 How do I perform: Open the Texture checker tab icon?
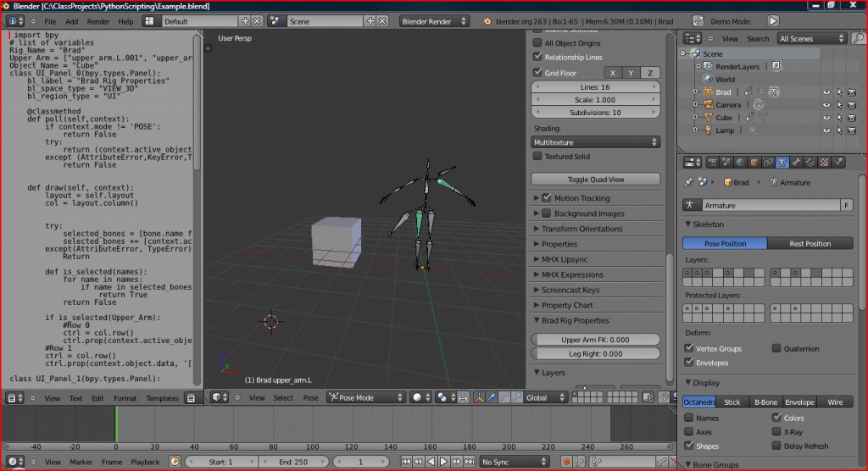click(824, 163)
